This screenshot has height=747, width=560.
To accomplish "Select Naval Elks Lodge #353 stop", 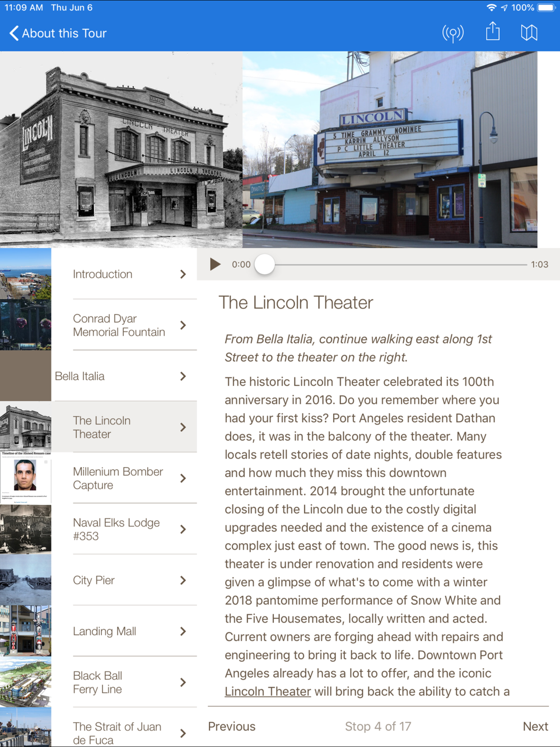I will tap(99, 529).
